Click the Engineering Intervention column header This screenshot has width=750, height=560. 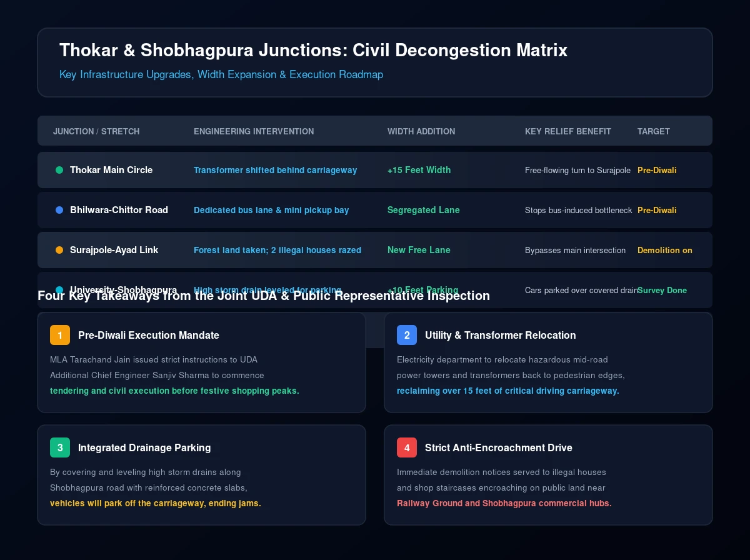tap(254, 131)
